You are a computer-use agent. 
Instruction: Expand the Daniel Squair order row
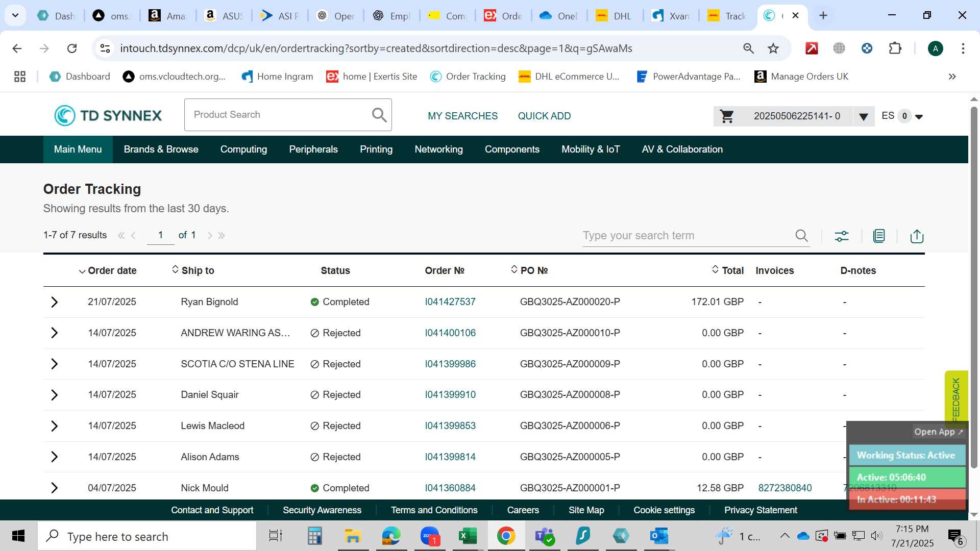coord(55,395)
